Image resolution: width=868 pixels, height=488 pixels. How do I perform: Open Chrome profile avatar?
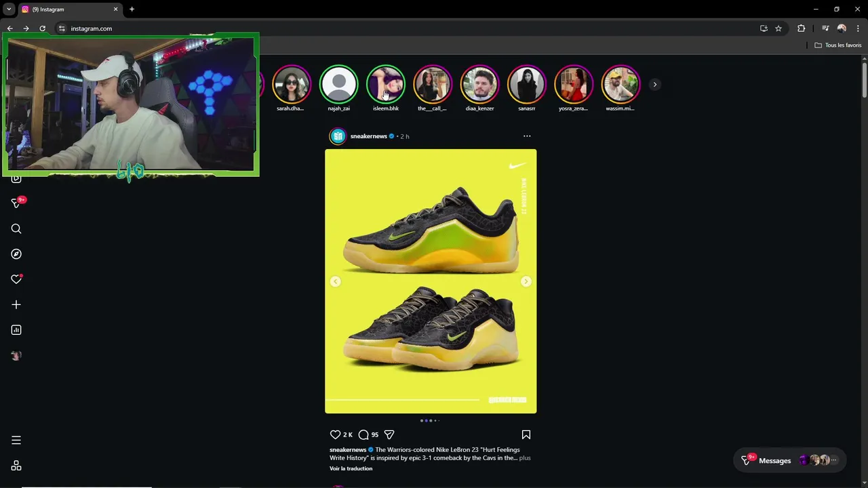(x=842, y=28)
